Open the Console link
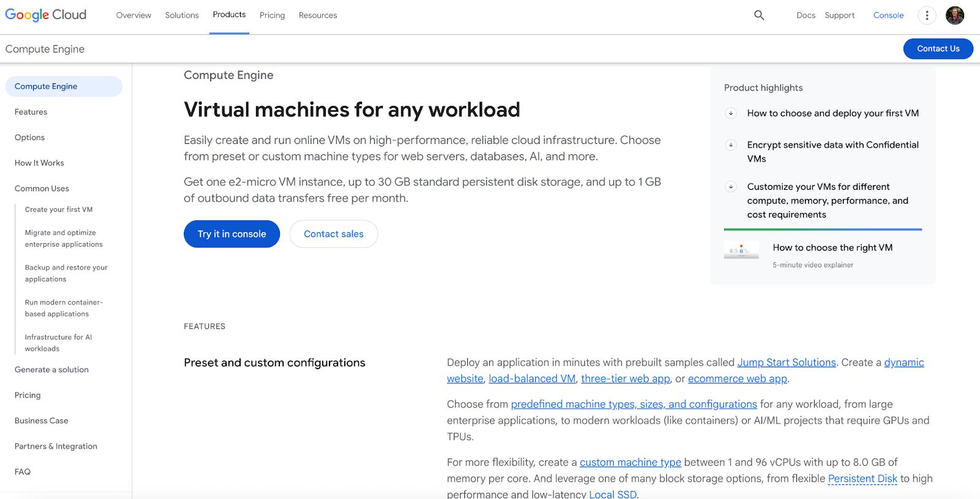Screen dimensions: 980x499 889,15
